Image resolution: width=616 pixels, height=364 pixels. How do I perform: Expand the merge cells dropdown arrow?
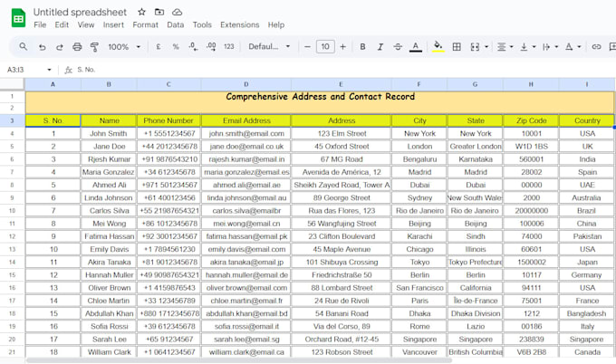486,47
